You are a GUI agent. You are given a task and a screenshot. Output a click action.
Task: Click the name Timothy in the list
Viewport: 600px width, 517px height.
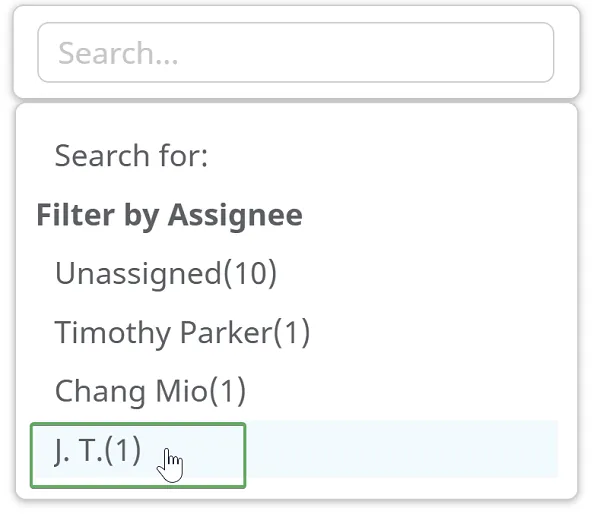[112, 332]
